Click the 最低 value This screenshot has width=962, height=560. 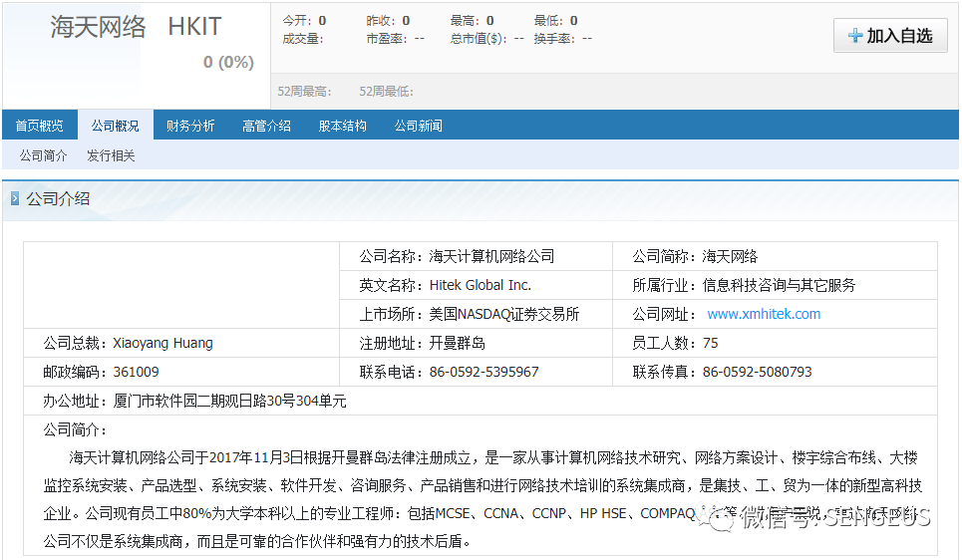(573, 21)
